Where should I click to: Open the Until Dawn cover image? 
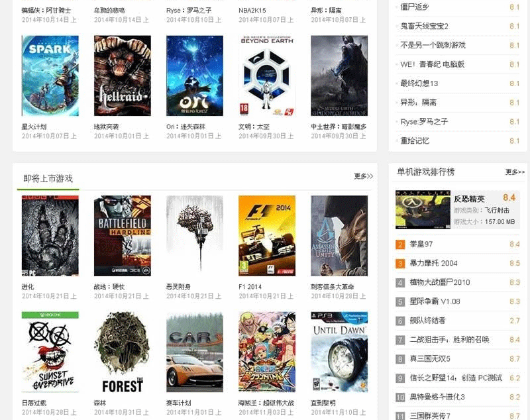coord(339,352)
